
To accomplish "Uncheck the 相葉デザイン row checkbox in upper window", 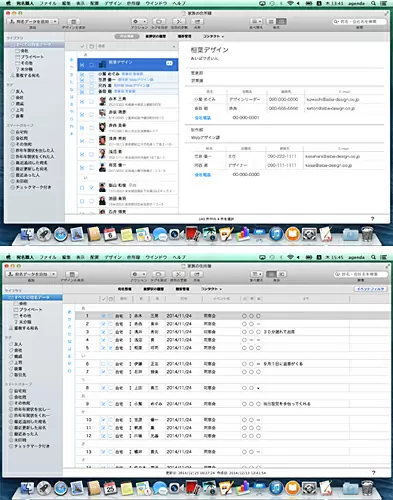I will point(82,65).
